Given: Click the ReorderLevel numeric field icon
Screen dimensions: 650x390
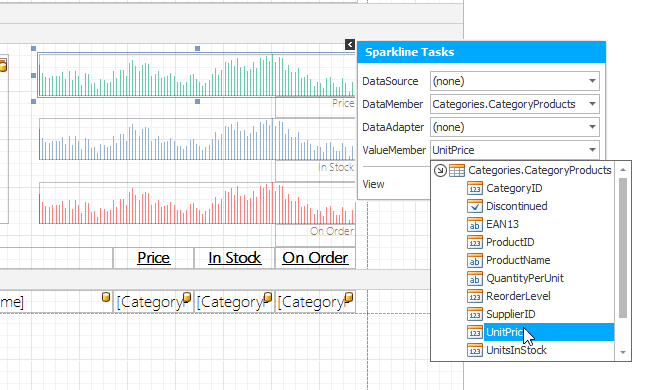Looking at the screenshot, I should tap(475, 296).
